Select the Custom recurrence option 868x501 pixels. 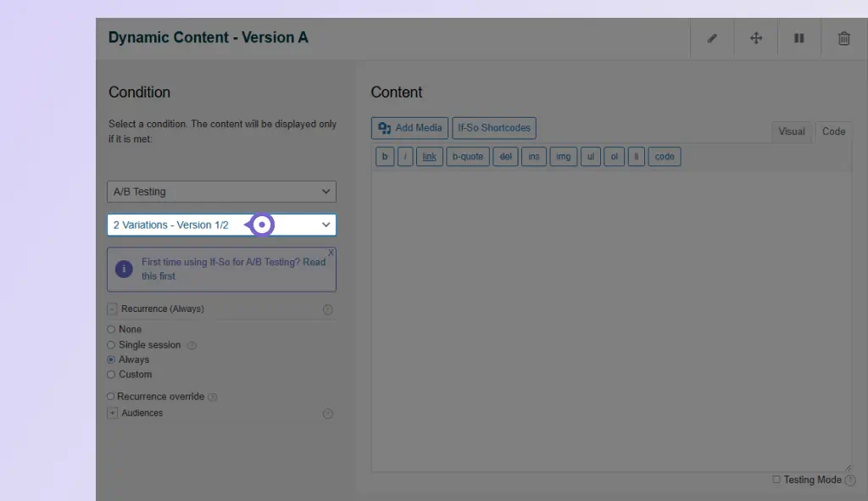(111, 375)
